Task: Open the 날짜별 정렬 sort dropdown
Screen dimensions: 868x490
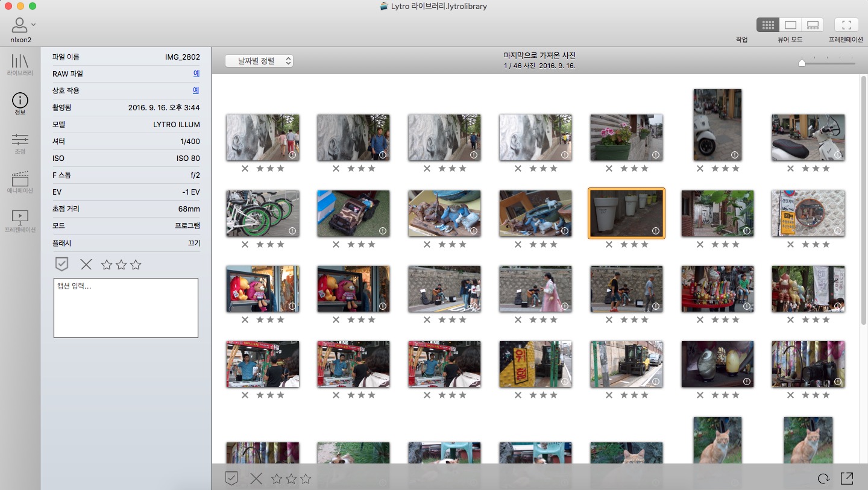Action: pos(259,61)
